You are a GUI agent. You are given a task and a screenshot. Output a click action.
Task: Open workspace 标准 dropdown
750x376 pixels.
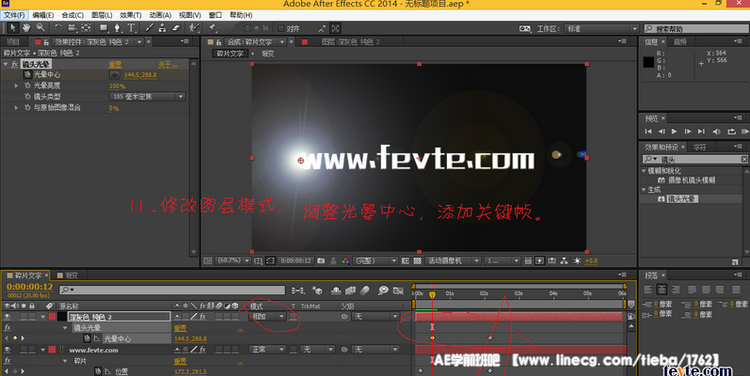601,29
